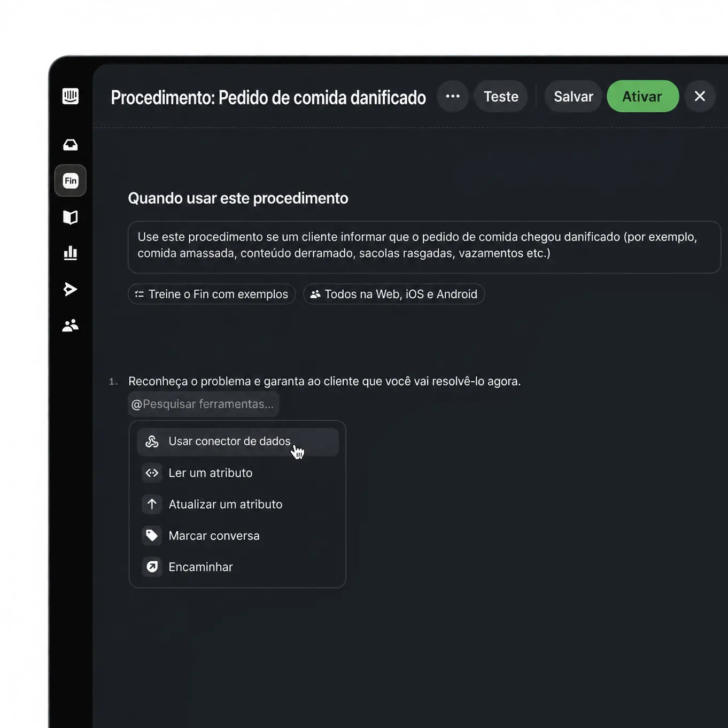Save the procedure with Salvar

574,96
